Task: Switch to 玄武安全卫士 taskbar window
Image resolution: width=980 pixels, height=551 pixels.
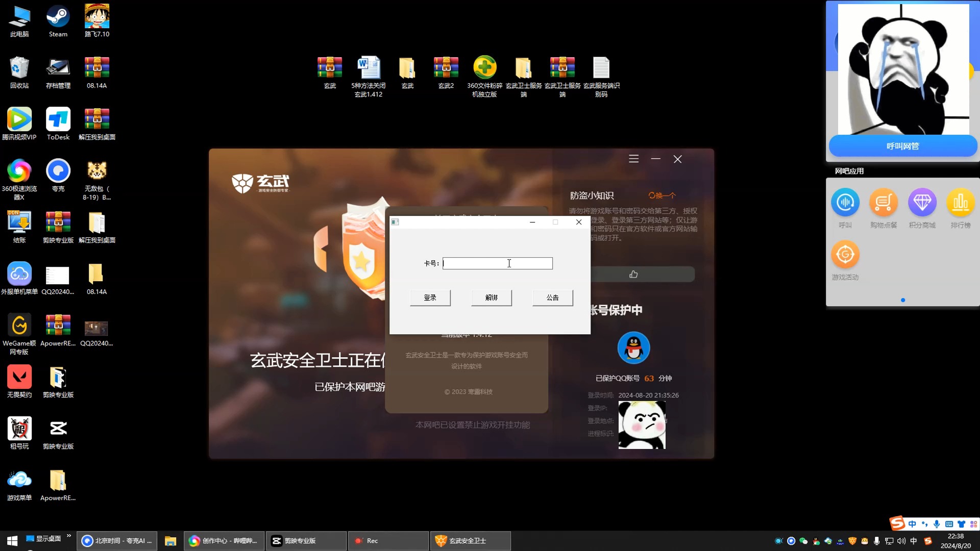Action: pyautogui.click(x=470, y=541)
